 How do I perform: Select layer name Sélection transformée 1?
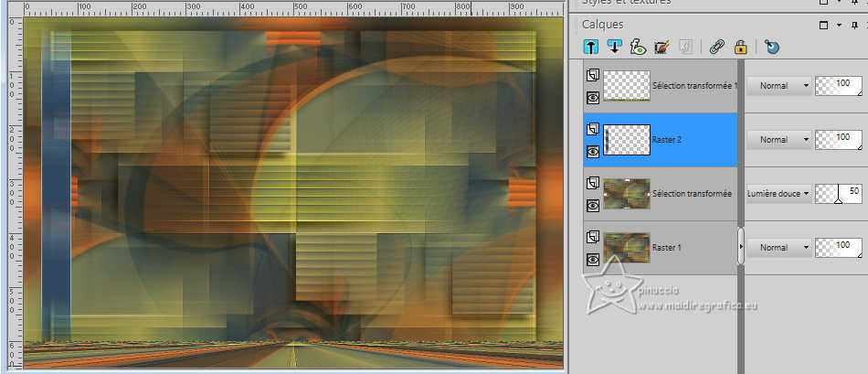tap(694, 86)
